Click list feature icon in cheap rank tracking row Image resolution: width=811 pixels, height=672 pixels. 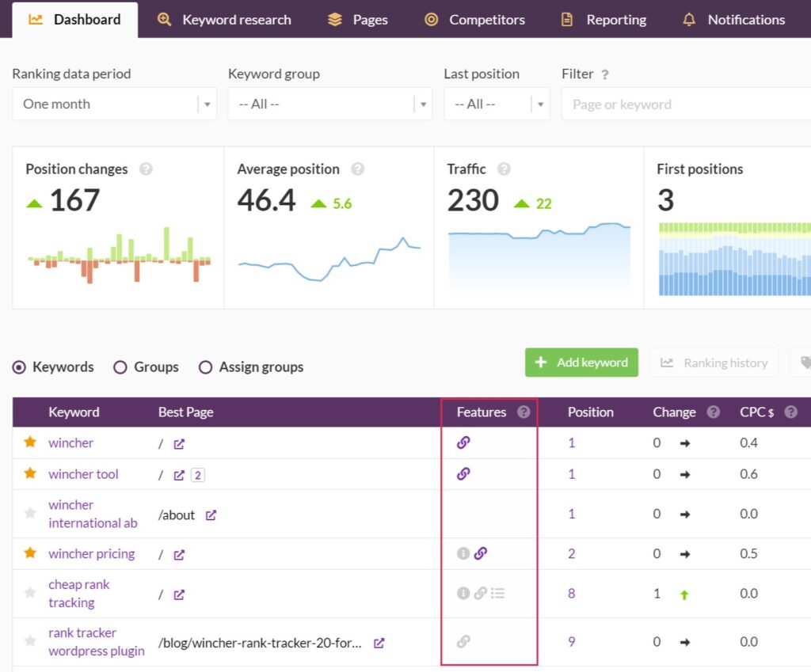pos(497,593)
